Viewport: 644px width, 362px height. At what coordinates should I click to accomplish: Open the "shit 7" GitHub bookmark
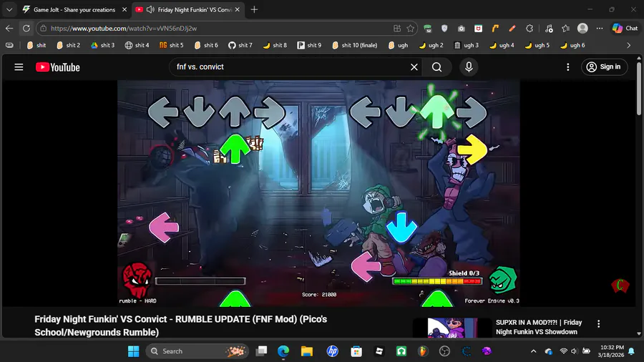pos(240,45)
